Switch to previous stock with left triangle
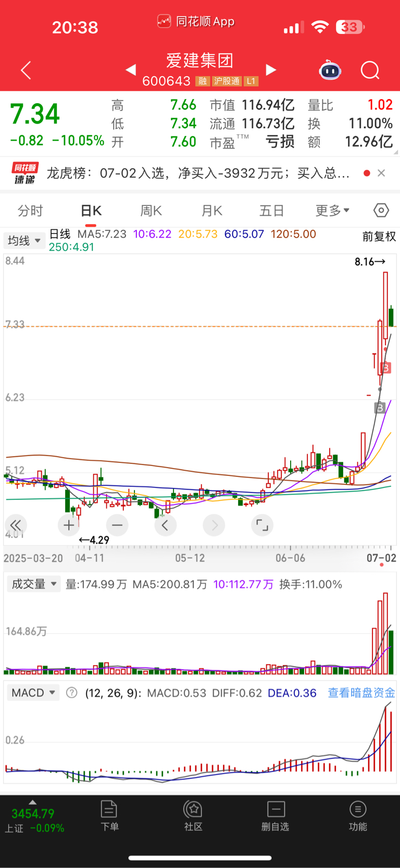 click(131, 70)
